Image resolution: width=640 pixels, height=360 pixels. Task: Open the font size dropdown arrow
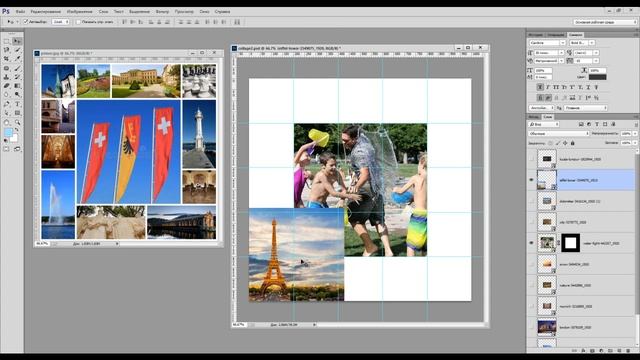(x=561, y=53)
